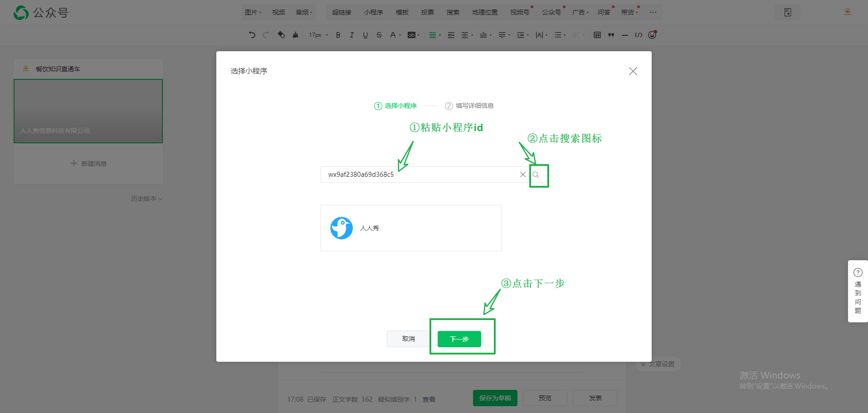The width and height of the screenshot is (868, 413).
Task: Open the code block tool
Action: 639,35
